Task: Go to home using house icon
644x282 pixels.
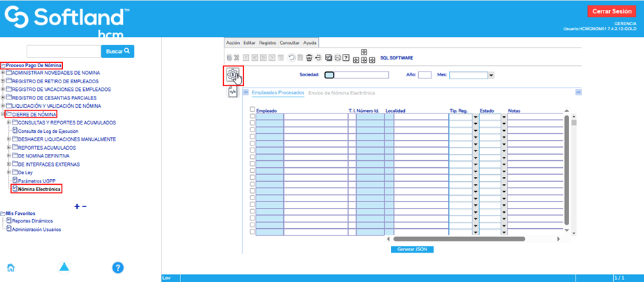Action: 10,267
